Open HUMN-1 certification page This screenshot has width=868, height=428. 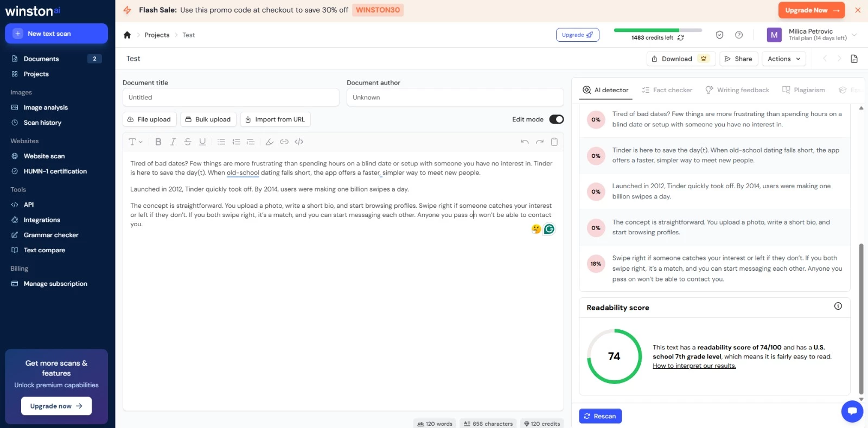(x=56, y=171)
